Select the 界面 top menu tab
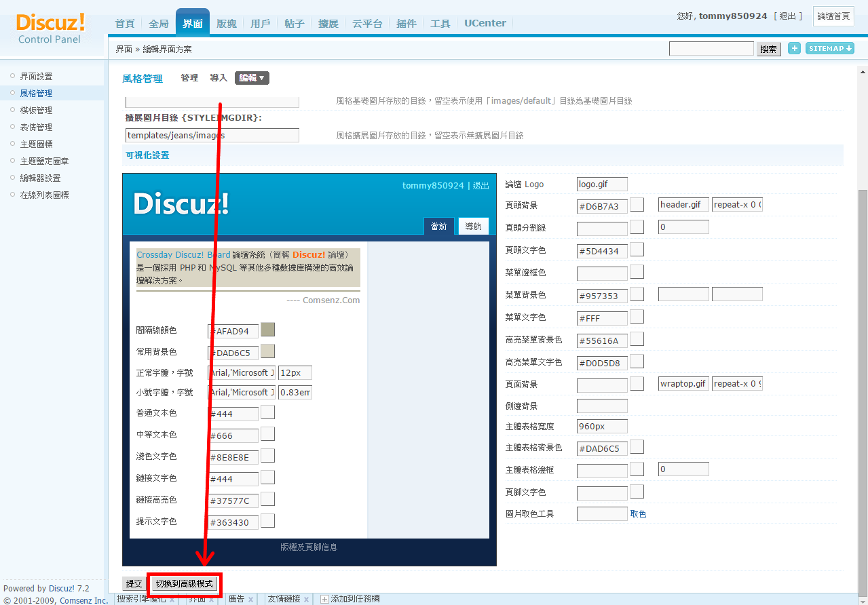Viewport: 868px width, 605px height. click(x=193, y=24)
